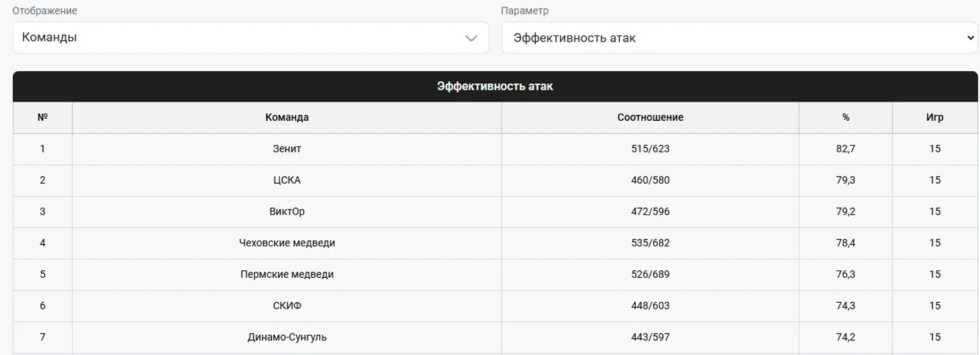Click the Динамо-Сунгуль team name
The image size is (980, 355).
click(x=287, y=338)
